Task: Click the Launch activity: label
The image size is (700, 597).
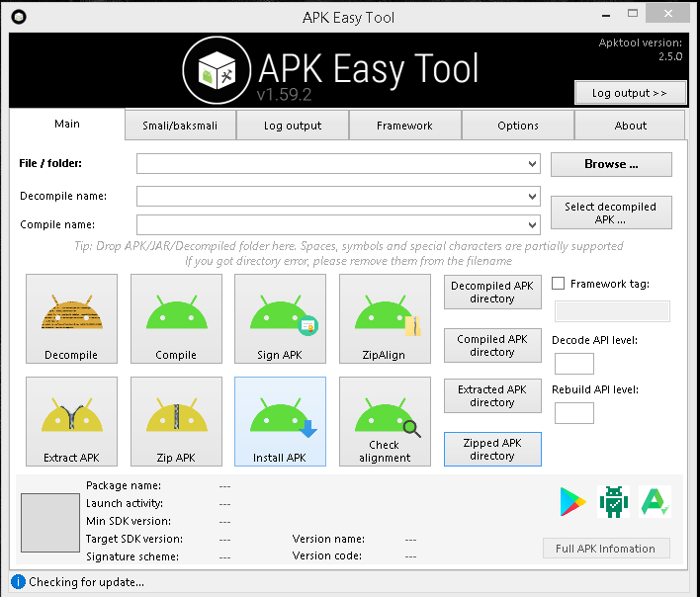Action: (125, 503)
